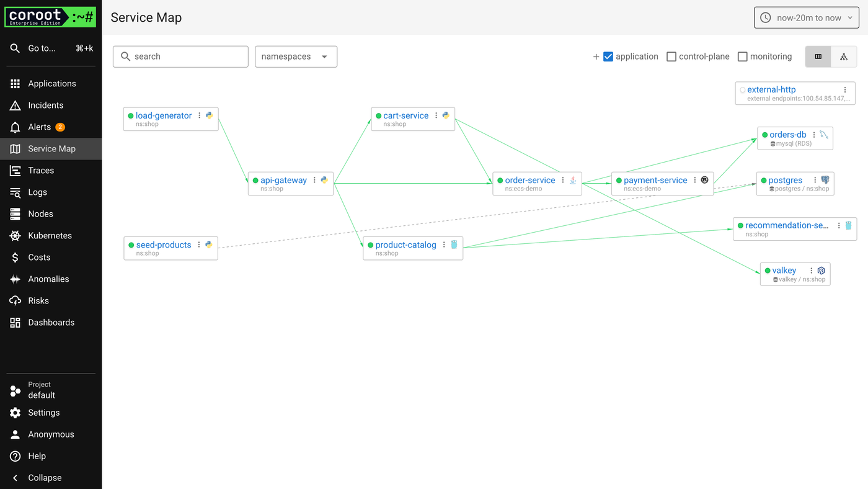
Task: Open the external-http three-dot menu
Action: (844, 90)
